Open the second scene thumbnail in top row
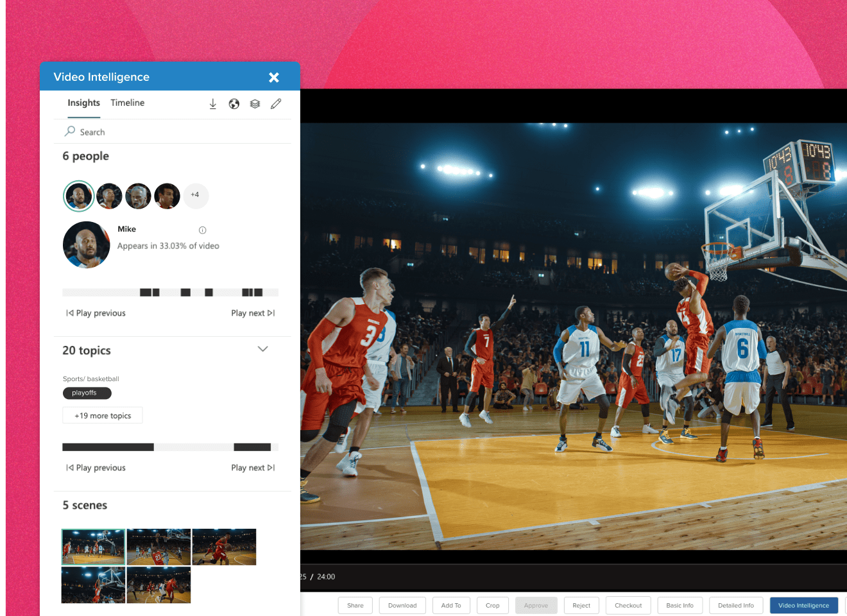The height and width of the screenshot is (616, 847). (158, 547)
